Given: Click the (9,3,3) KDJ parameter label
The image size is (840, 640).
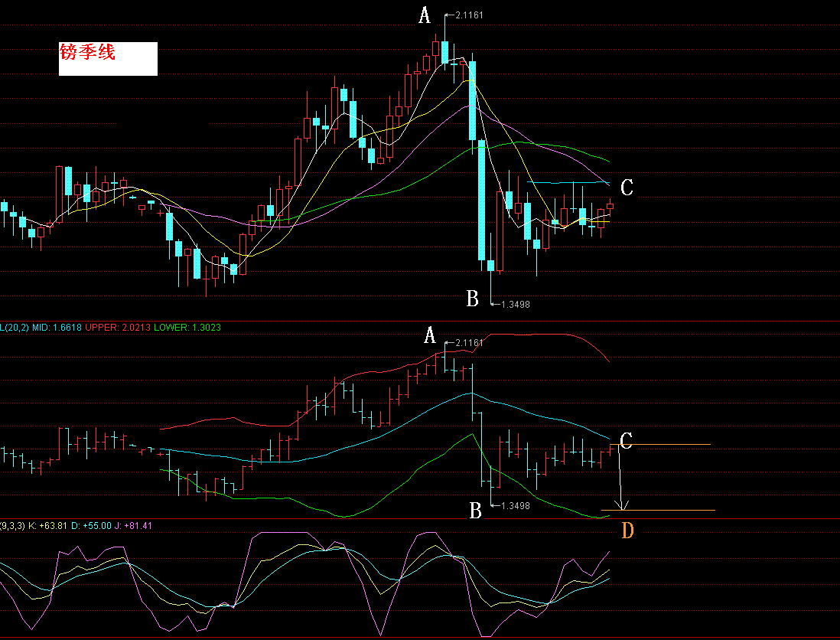Looking at the screenshot, I should (x=12, y=526).
